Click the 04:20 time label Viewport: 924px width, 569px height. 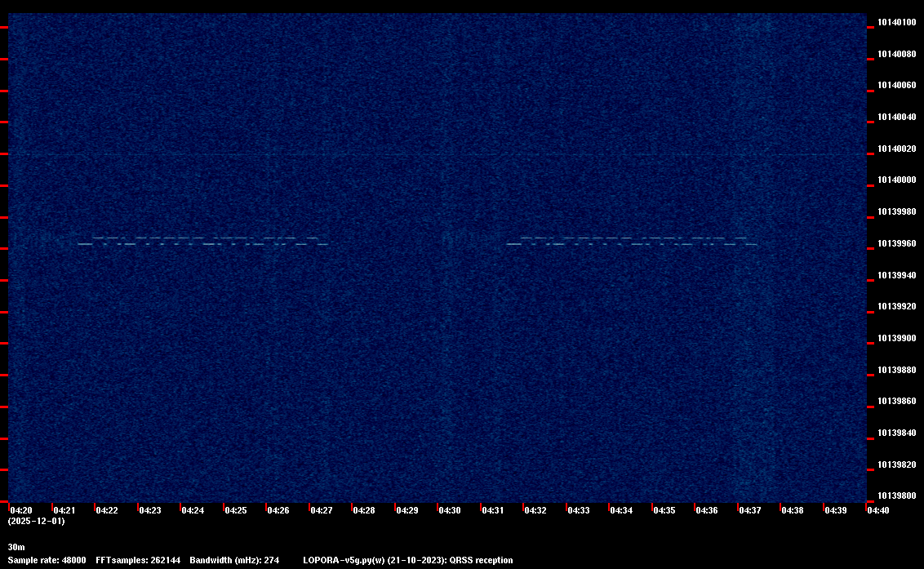tap(21, 510)
